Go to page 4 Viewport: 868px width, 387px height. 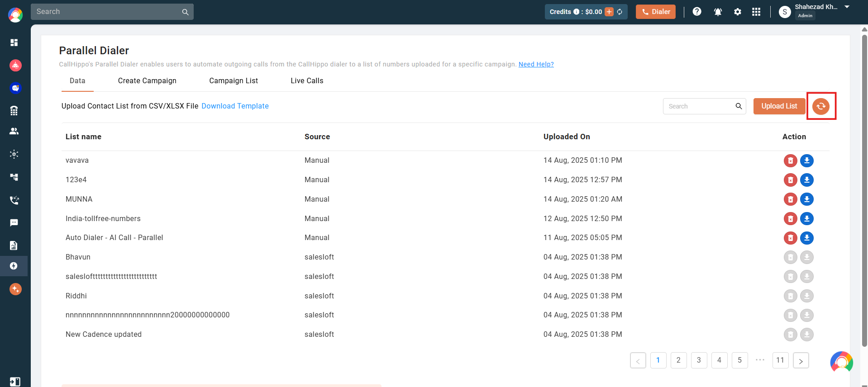click(x=719, y=360)
